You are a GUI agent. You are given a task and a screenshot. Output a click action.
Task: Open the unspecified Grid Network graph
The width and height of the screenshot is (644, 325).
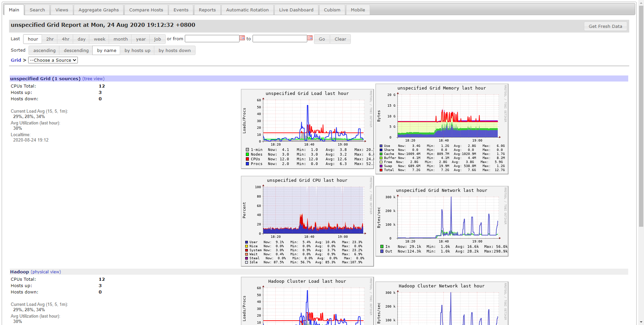pyautogui.click(x=442, y=221)
